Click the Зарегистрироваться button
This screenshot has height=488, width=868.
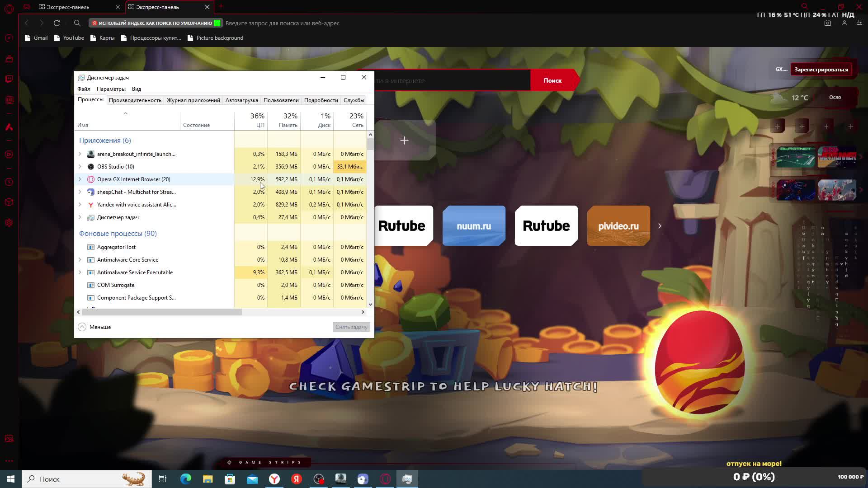pos(821,70)
